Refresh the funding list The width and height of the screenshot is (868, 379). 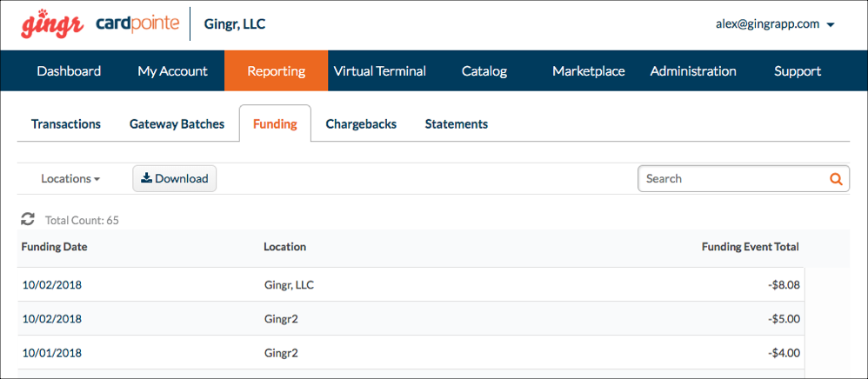(28, 219)
